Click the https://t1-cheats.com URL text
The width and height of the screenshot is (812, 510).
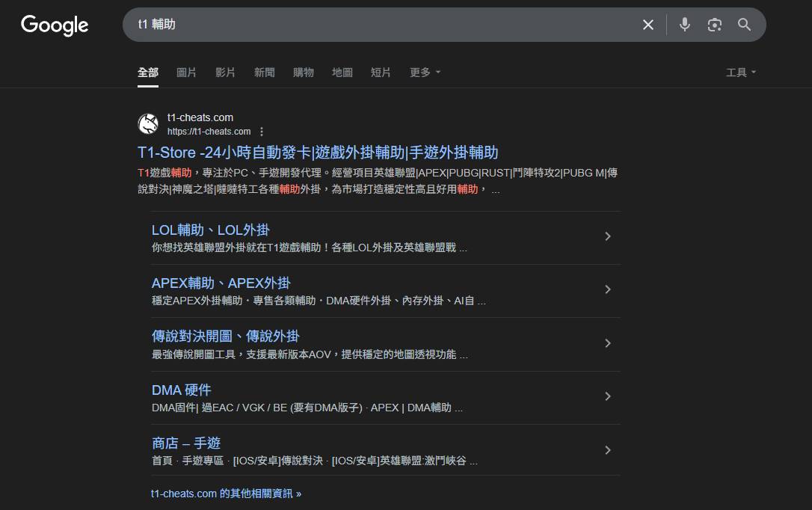(x=209, y=132)
